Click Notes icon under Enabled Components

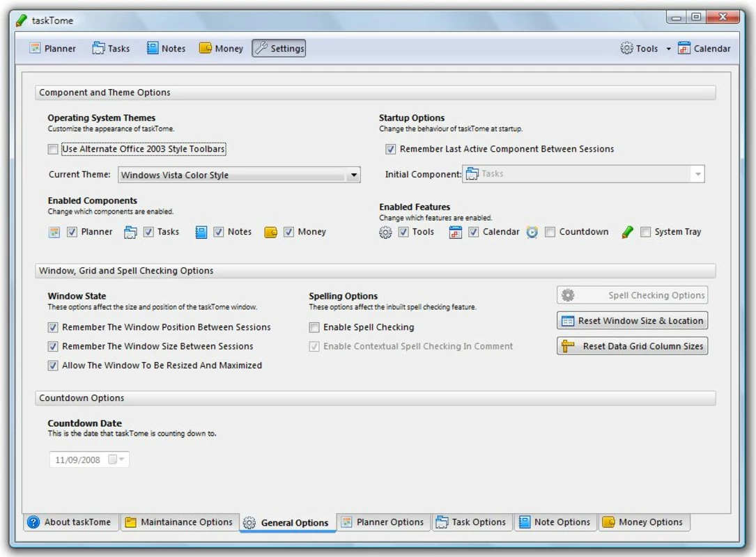pyautogui.click(x=201, y=233)
